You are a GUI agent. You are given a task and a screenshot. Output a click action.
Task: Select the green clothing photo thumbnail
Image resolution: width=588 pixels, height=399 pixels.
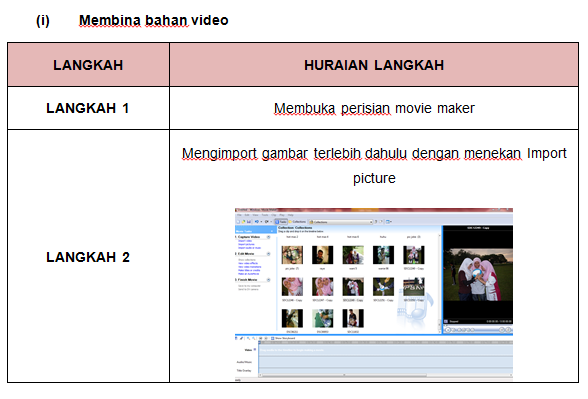pos(322,318)
